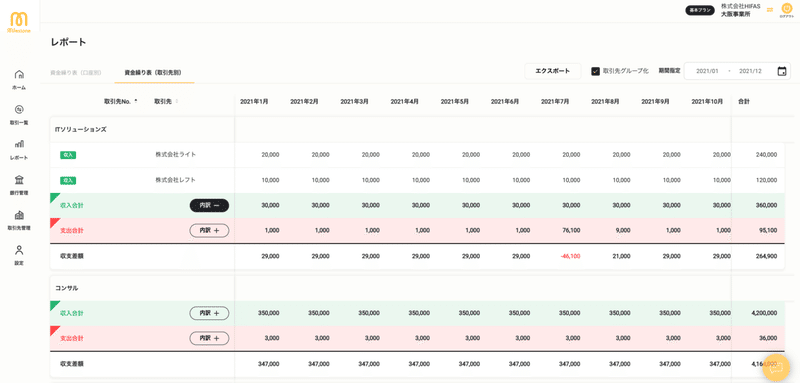Open the calendar icon in date range
The height and width of the screenshot is (383, 800).
pos(782,71)
